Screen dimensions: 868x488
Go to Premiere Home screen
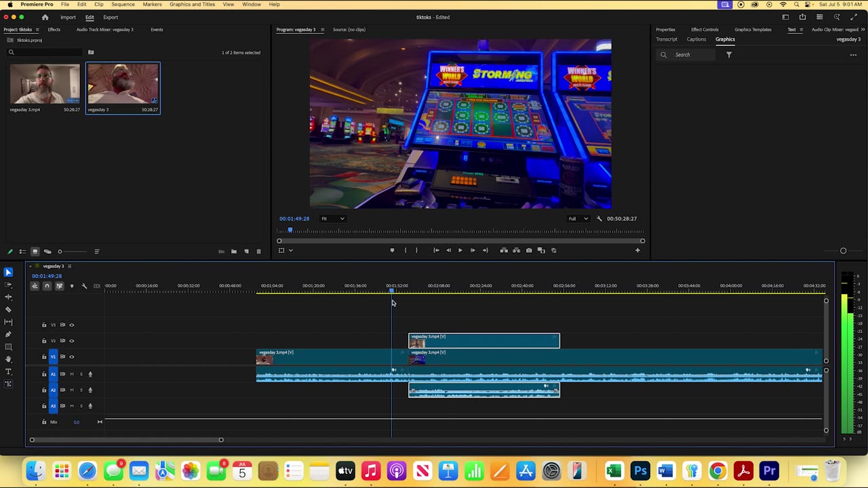pos(45,17)
